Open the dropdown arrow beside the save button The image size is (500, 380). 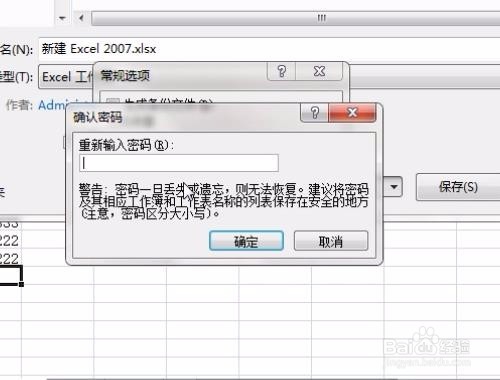point(394,187)
